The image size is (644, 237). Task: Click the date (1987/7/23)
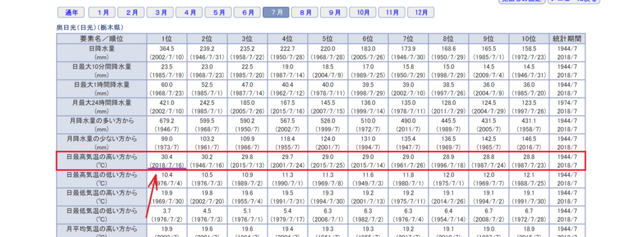coord(529,165)
